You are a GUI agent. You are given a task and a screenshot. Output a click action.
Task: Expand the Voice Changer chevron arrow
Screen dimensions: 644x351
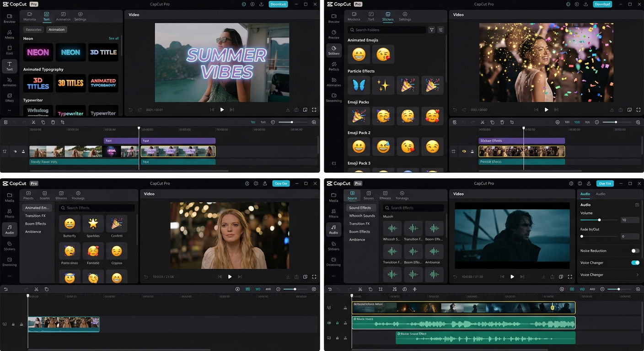(637, 275)
